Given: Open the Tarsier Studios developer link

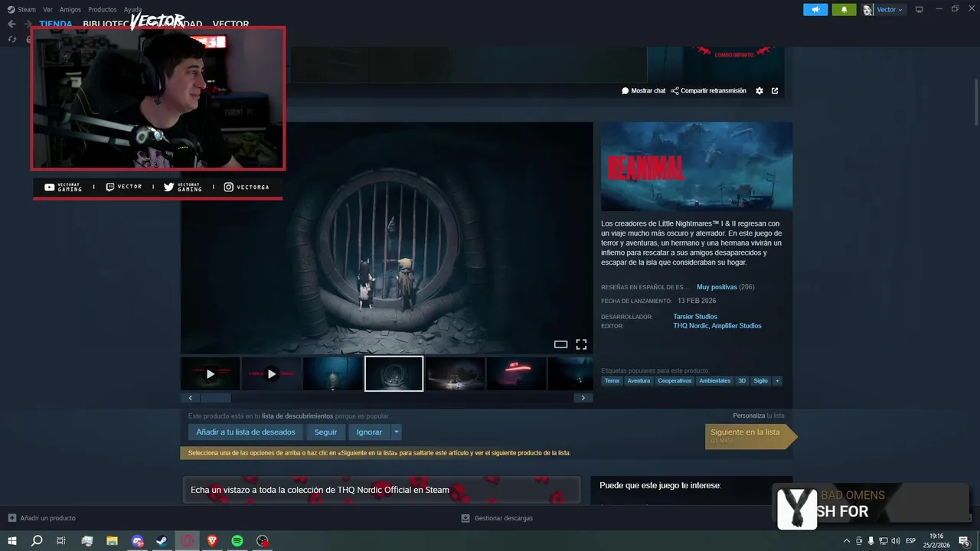Looking at the screenshot, I should tap(695, 316).
